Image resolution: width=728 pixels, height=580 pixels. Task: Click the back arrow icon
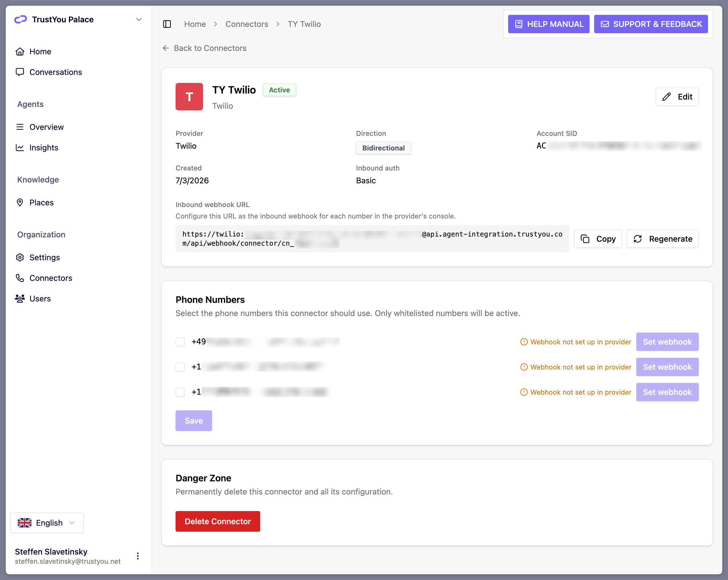pos(166,48)
